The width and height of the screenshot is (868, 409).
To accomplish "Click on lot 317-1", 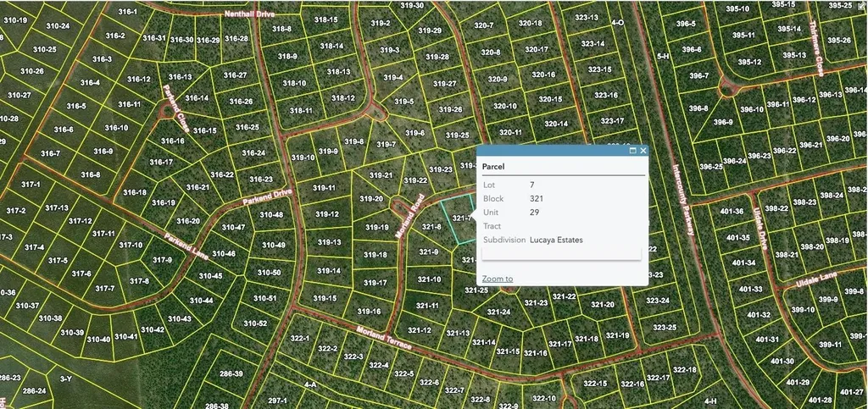I will pos(31,185).
